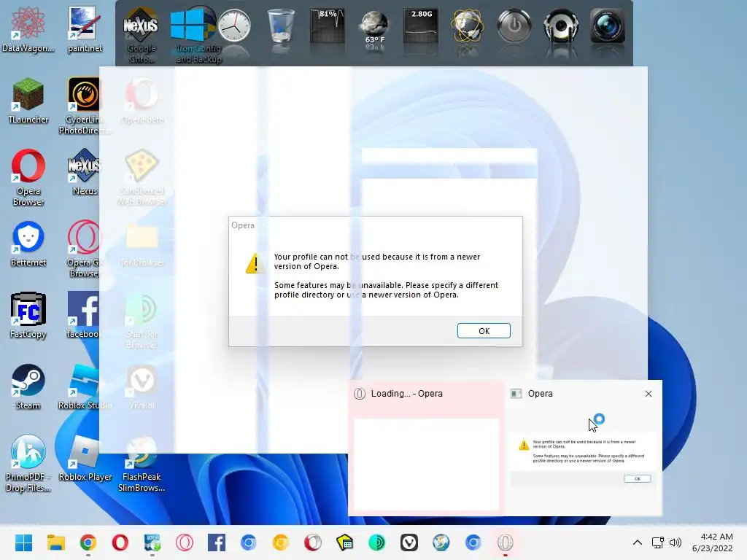Open the 63° F weather widget in the dock
747x560 pixels.
(374, 28)
